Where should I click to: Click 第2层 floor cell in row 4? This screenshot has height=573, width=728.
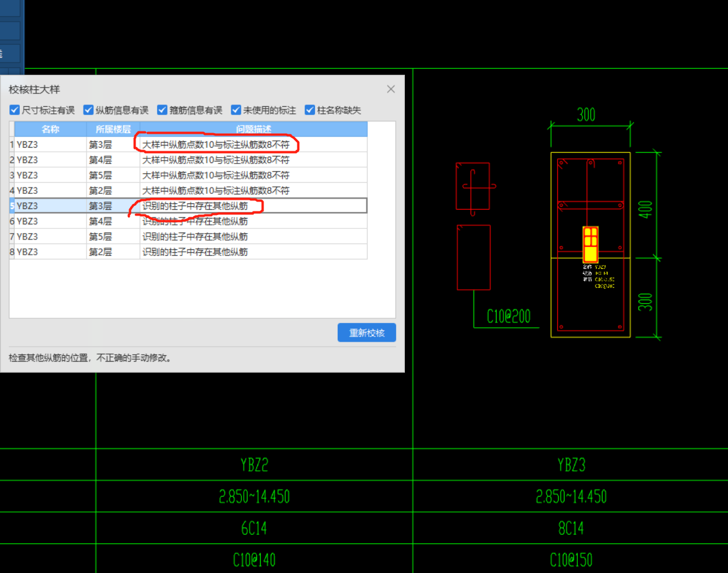pyautogui.click(x=113, y=190)
